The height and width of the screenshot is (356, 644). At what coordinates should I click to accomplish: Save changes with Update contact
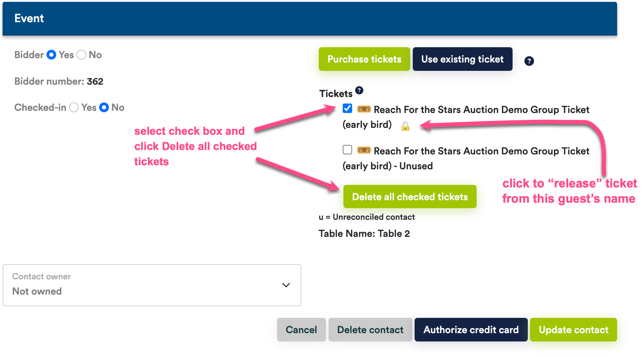(x=574, y=329)
